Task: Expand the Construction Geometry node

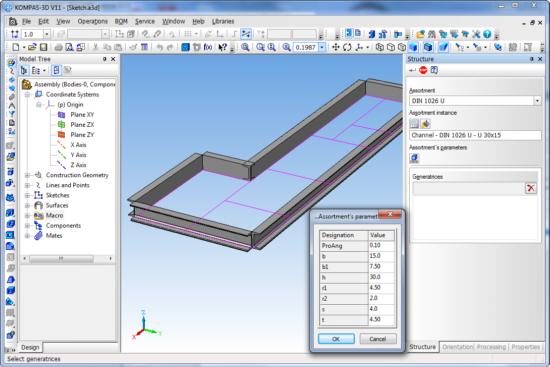Action: click(x=27, y=175)
